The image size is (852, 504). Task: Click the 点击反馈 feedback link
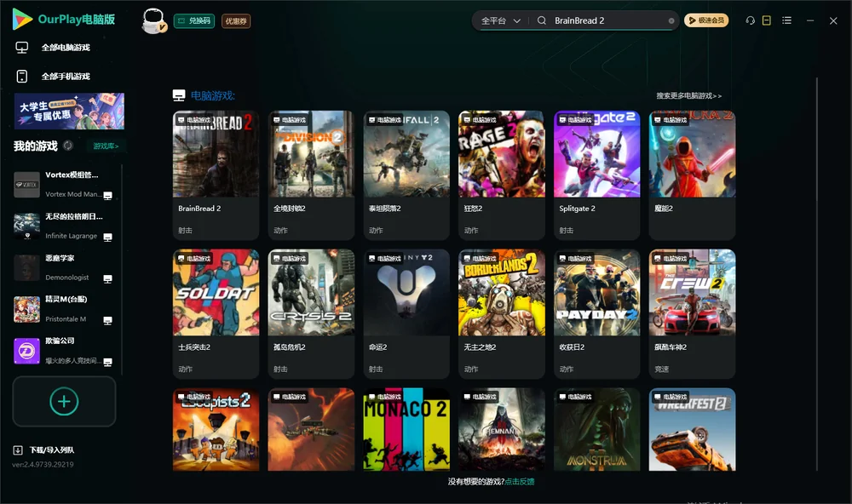tap(520, 481)
